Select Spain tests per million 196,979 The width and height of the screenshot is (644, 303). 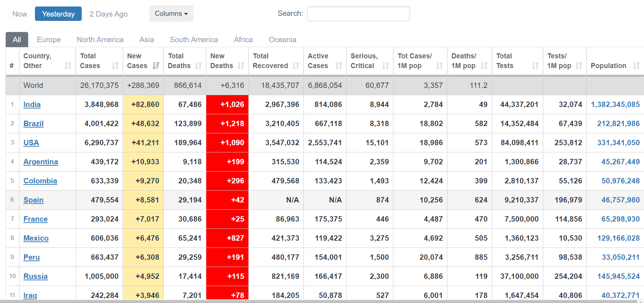tap(565, 200)
